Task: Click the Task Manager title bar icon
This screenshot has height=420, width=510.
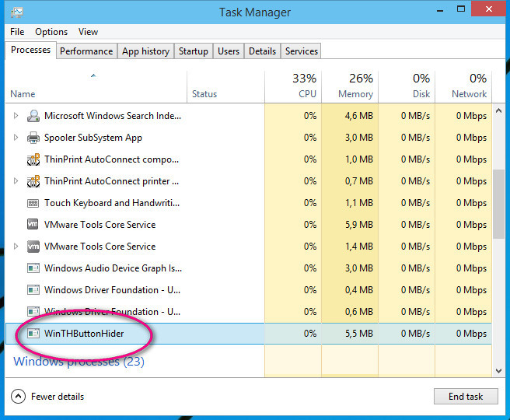Action: (17, 12)
